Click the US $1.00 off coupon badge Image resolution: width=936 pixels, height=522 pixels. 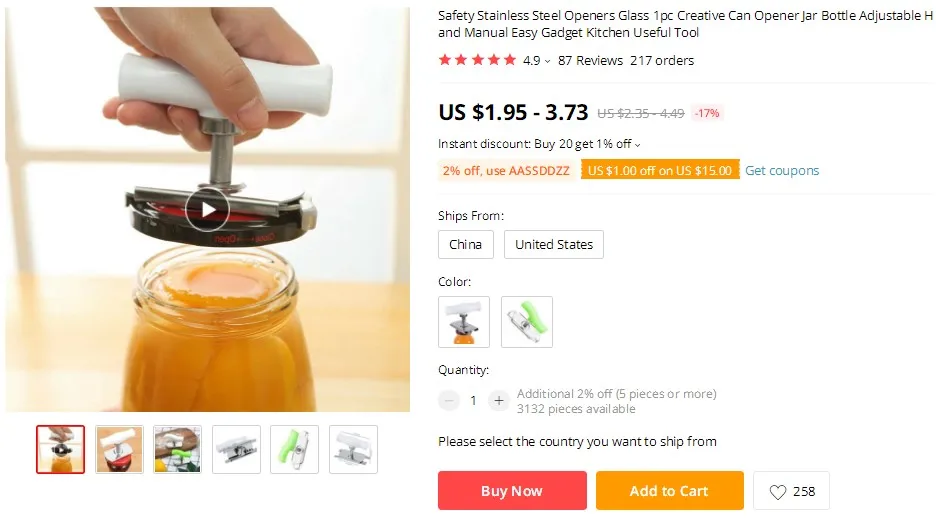(x=660, y=170)
